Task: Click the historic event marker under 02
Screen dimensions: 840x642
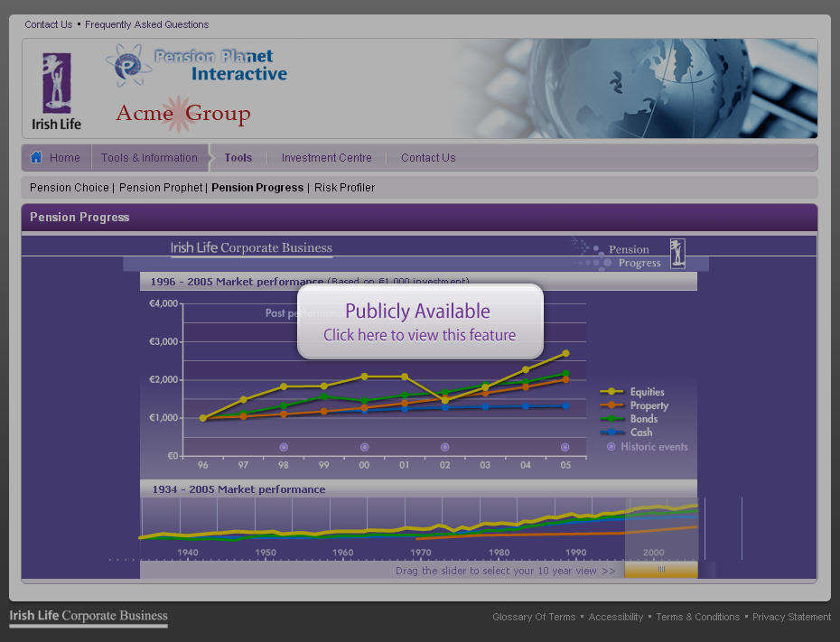Action: pyautogui.click(x=444, y=447)
